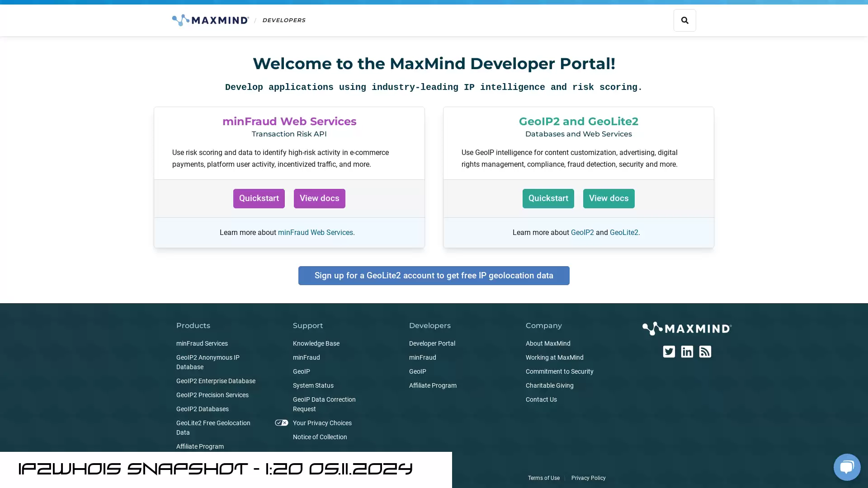
Task: Open About MaxMind link
Action: [548, 343]
